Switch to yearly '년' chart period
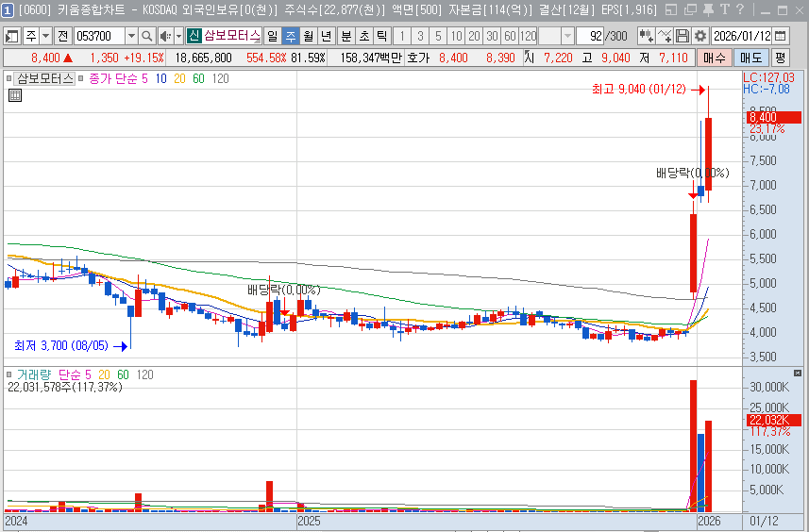 pyautogui.click(x=326, y=36)
